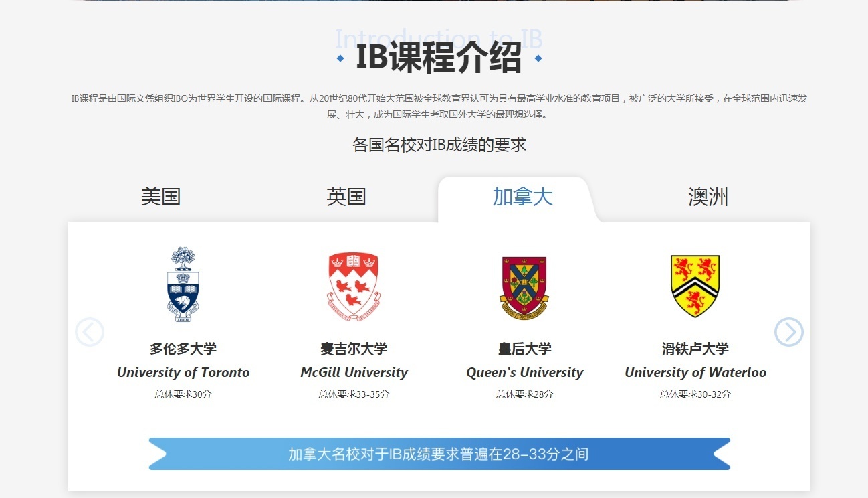Select the 加拿大 tab
The height and width of the screenshot is (498, 868).
(522, 197)
